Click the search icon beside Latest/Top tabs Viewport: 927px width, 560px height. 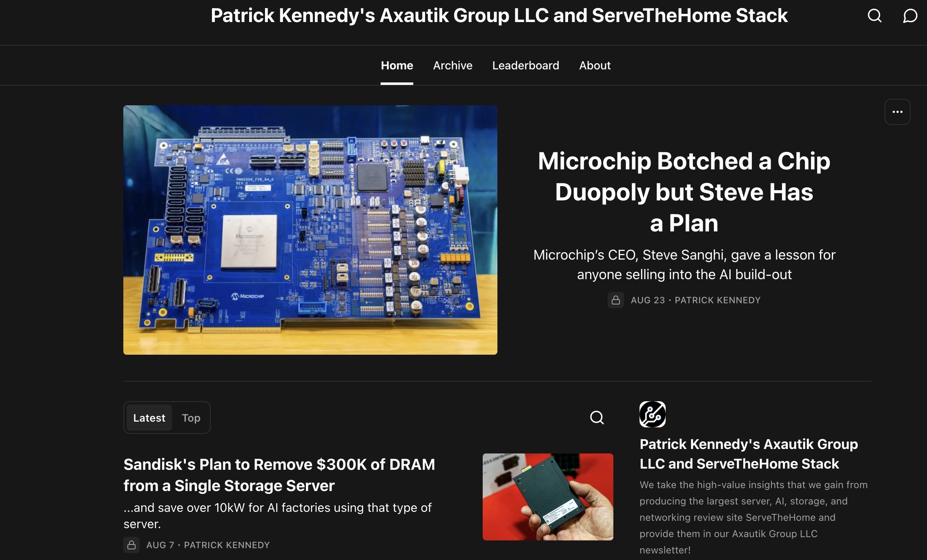[x=597, y=418]
